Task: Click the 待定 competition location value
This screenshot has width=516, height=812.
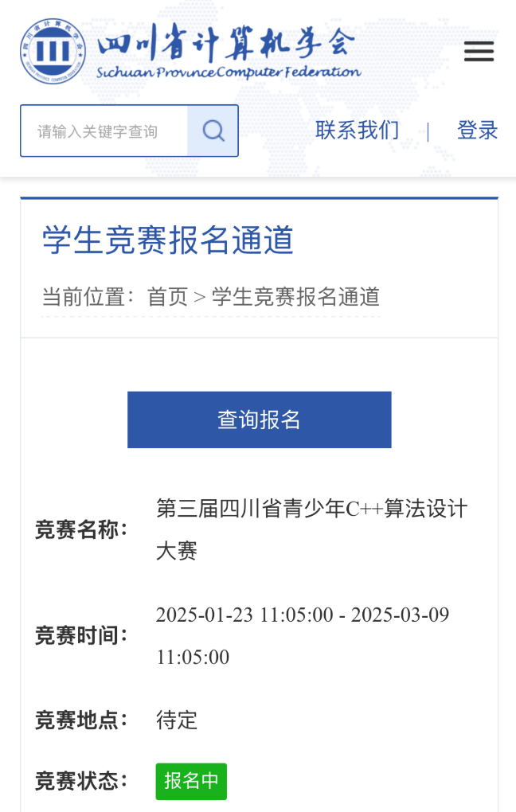Action: (x=177, y=720)
